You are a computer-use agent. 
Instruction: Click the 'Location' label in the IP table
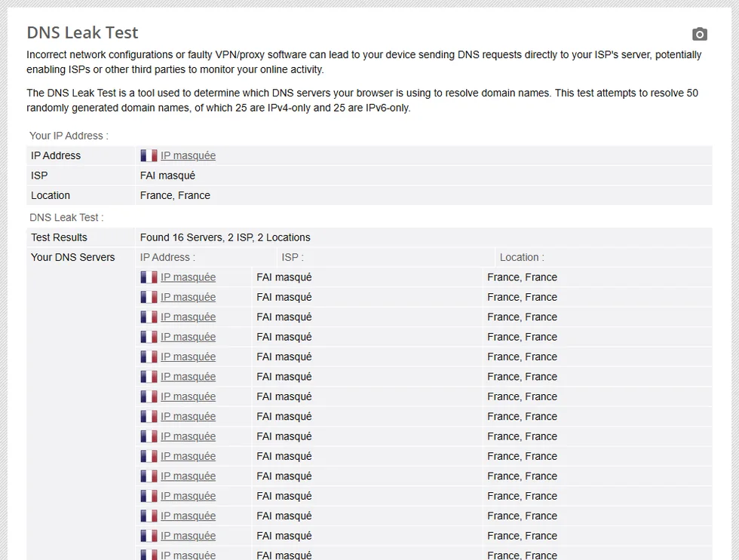pyautogui.click(x=51, y=195)
